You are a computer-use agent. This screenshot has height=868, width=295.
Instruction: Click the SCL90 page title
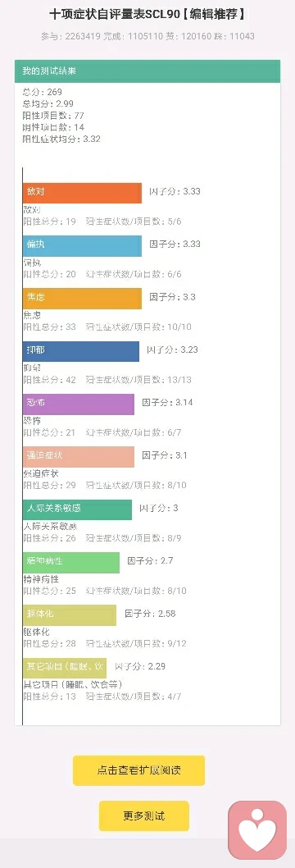tap(147, 15)
